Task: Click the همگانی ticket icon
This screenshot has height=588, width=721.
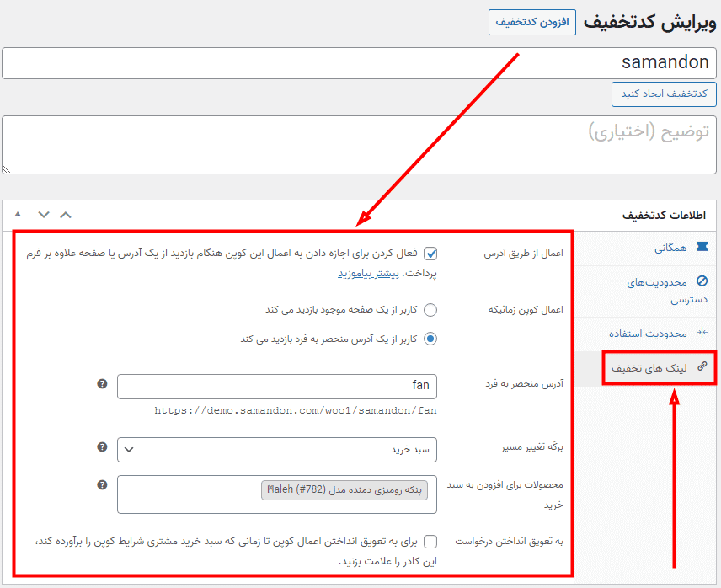Action: 702,247
